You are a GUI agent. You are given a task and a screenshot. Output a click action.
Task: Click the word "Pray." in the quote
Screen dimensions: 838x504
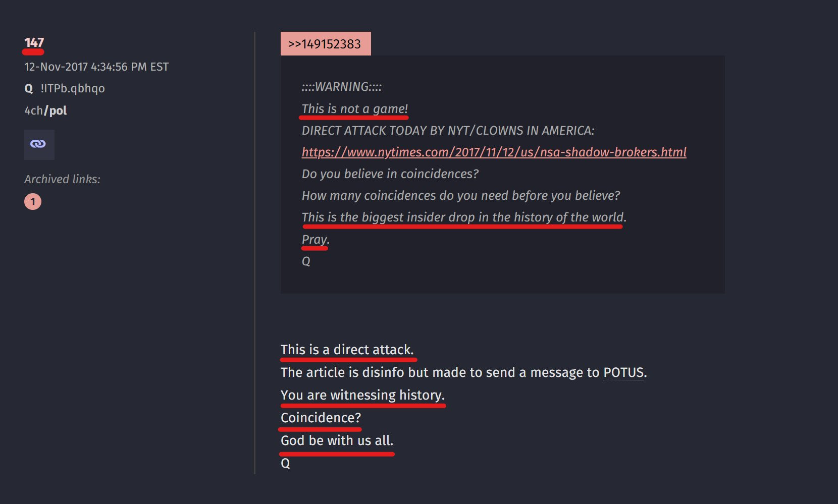click(x=316, y=240)
